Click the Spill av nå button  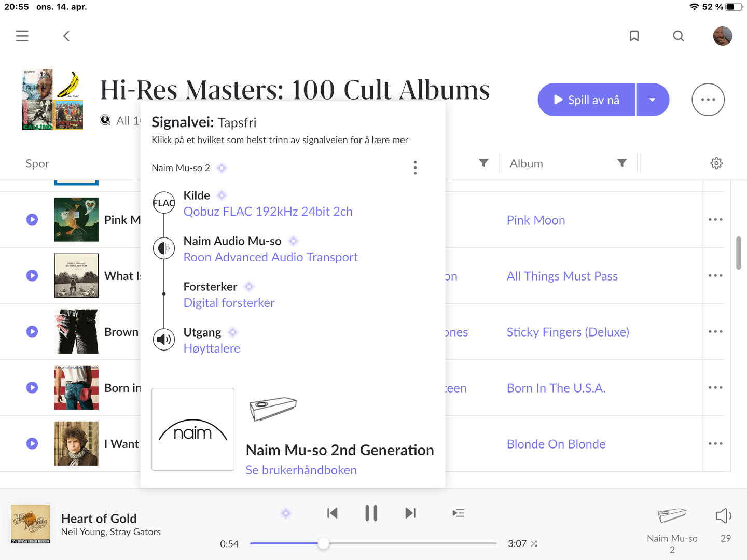[x=586, y=100]
